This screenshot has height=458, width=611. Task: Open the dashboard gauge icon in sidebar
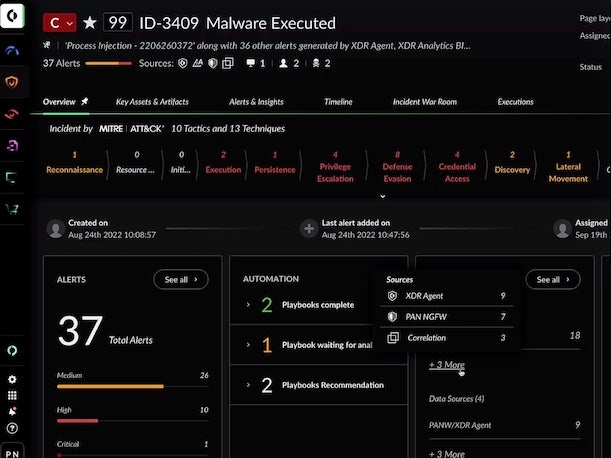tap(13, 49)
